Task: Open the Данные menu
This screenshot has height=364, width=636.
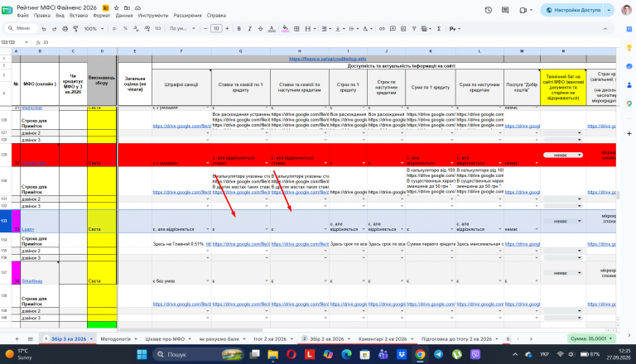Action: [124, 16]
